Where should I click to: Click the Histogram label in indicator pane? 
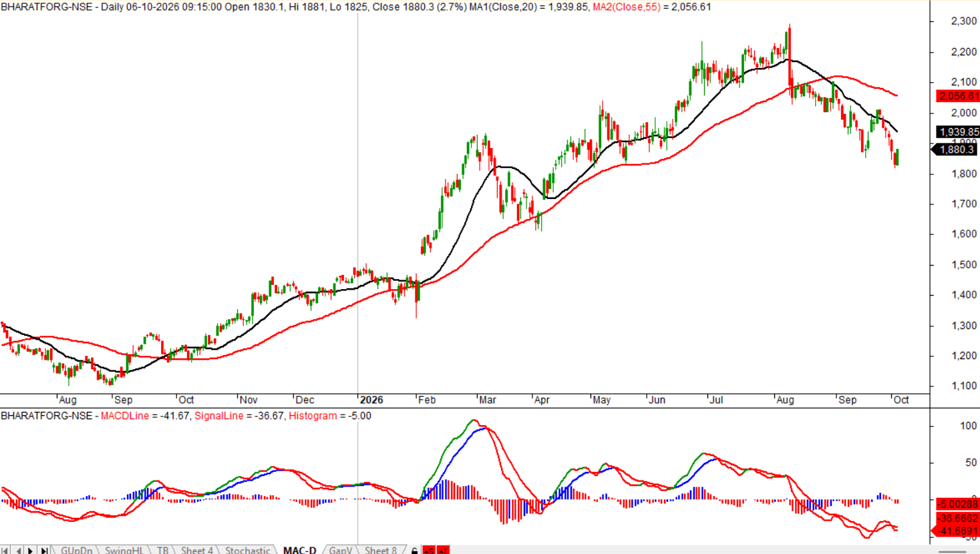click(x=313, y=416)
